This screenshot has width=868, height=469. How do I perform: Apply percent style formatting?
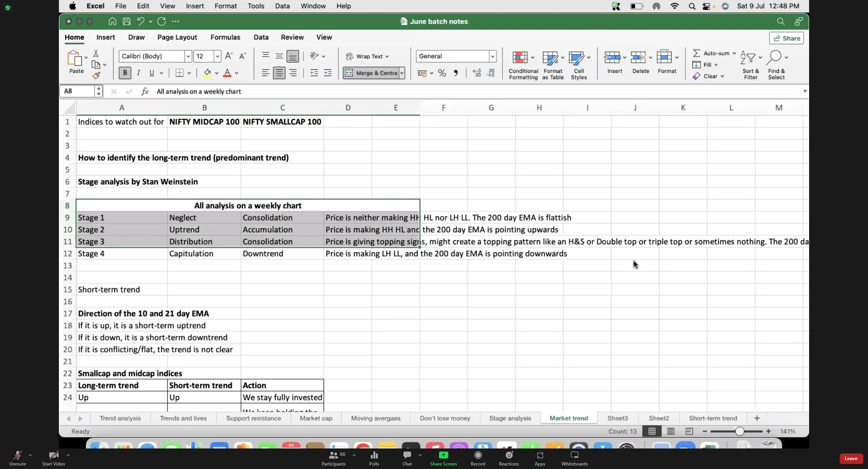(442, 73)
